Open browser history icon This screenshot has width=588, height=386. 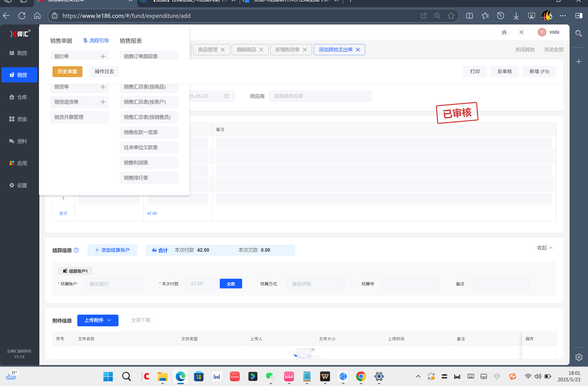pos(500,16)
